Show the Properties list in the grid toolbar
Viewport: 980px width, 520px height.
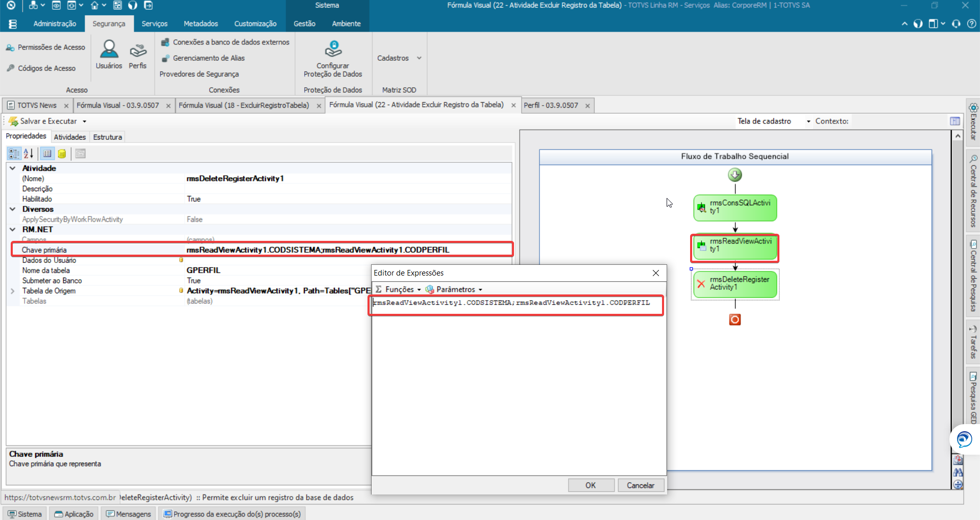(47, 153)
